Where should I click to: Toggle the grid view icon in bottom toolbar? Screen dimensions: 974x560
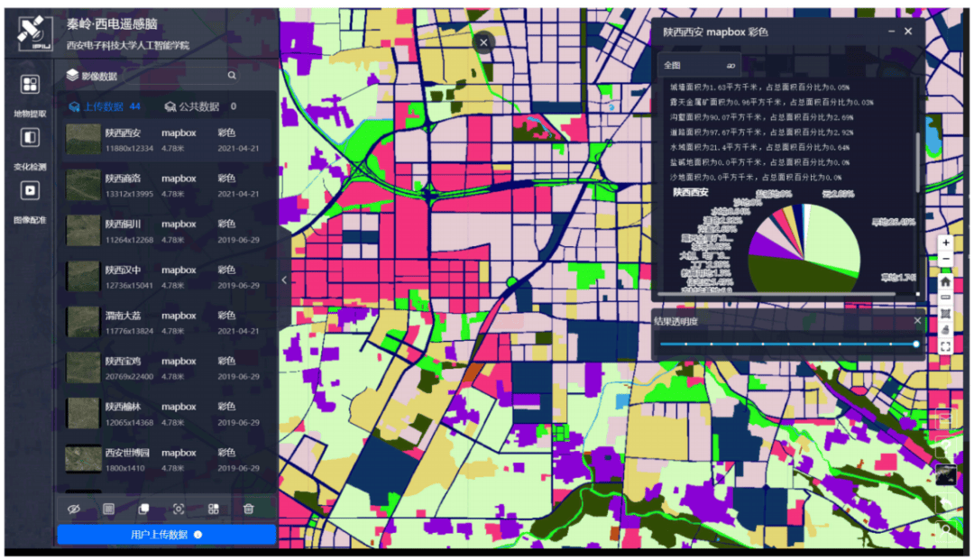pos(214,509)
